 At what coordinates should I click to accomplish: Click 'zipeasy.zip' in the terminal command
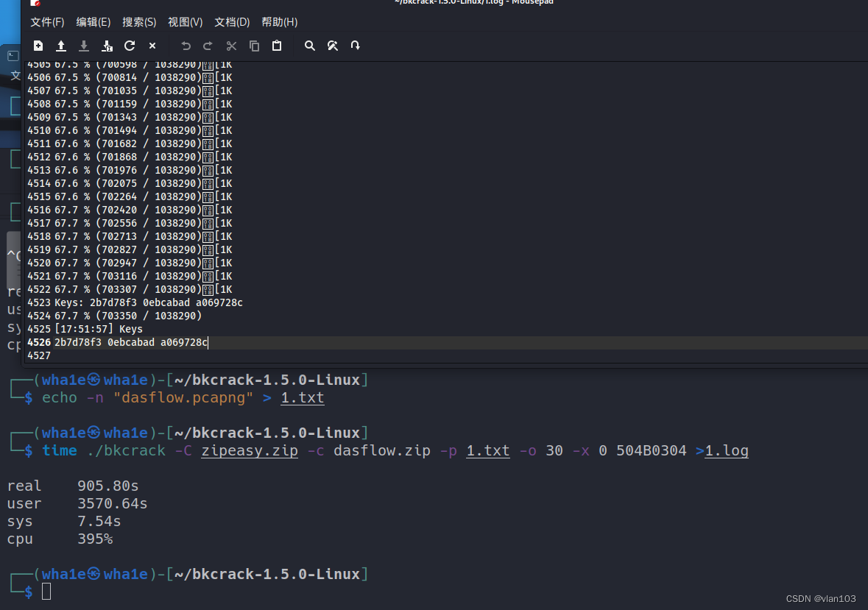[250, 451]
